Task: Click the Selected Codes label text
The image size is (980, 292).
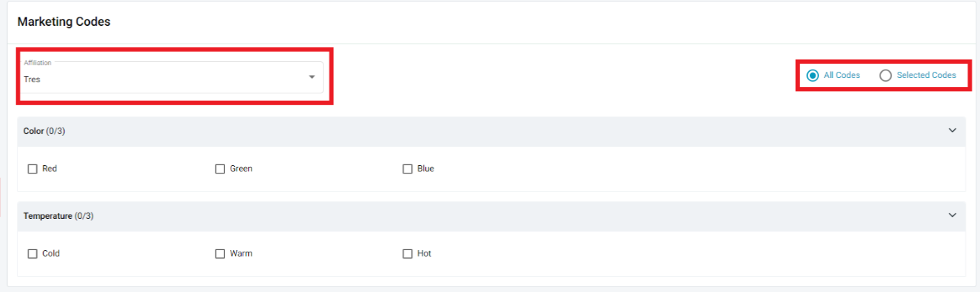Action: (926, 75)
